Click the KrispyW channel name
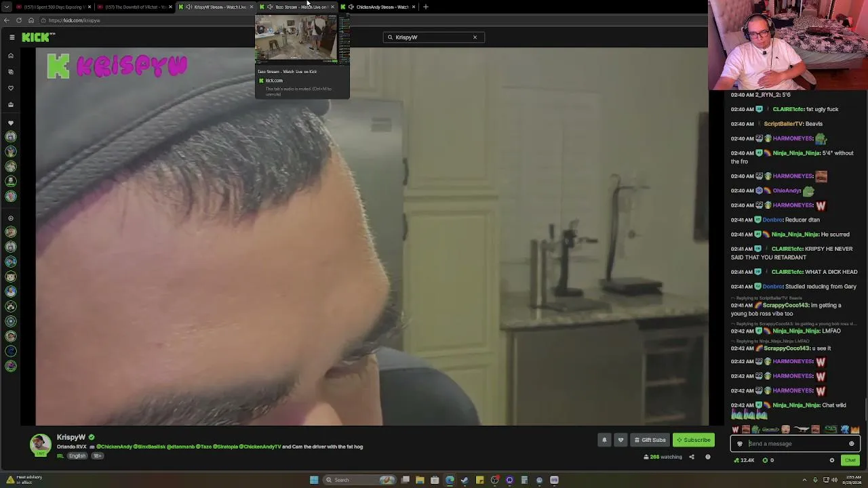 [71, 437]
